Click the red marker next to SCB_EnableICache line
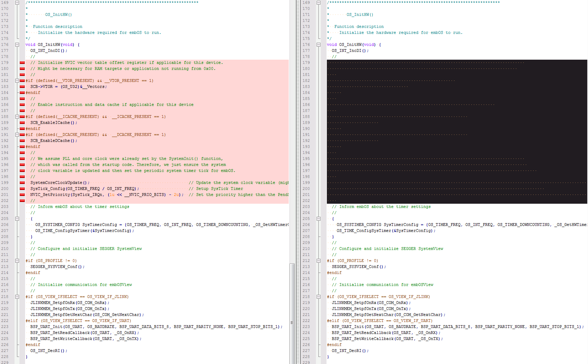Screen dimensions: 588x364 click(x=22, y=123)
